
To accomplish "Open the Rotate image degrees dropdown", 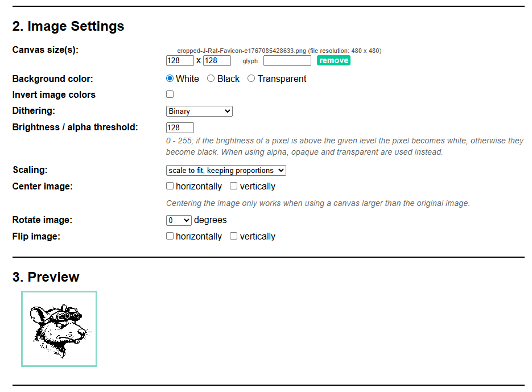I will [x=179, y=220].
